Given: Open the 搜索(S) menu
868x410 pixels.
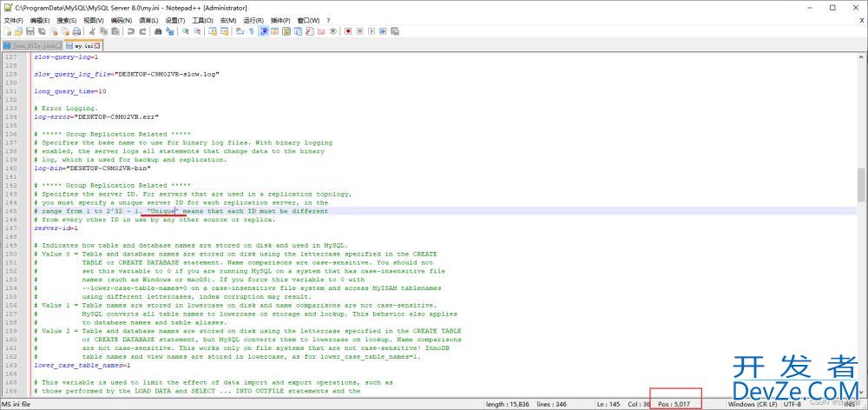Looking at the screenshot, I should 67,20.
